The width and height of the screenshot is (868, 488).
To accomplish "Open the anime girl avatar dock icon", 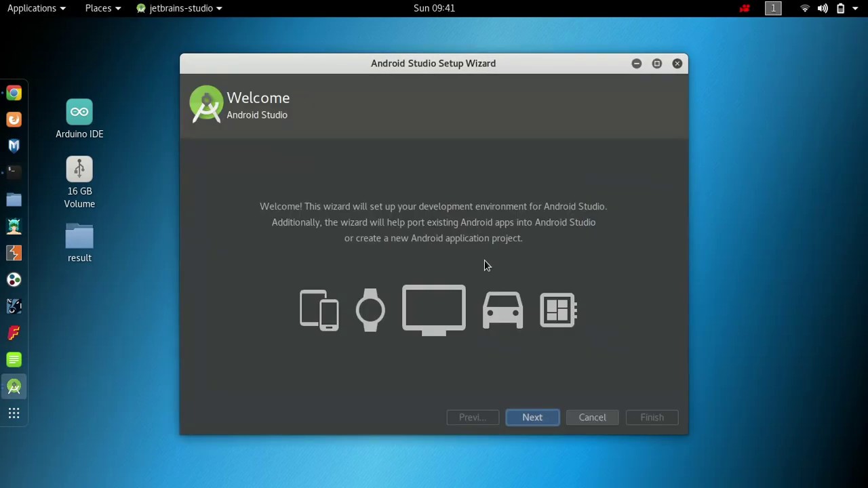I will pos(14,226).
